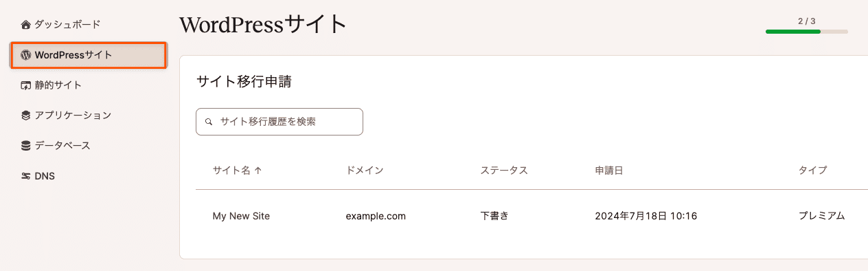
Task: Click the magnifier icon in search box
Action: click(209, 122)
